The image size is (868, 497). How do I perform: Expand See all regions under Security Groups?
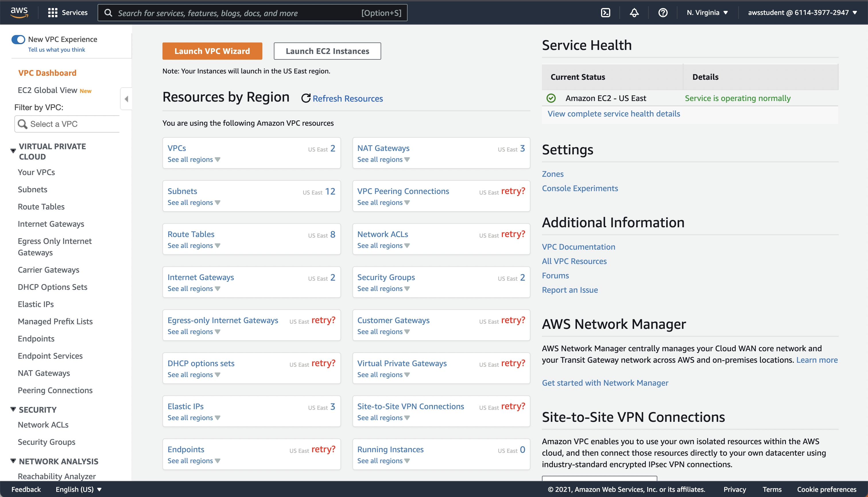point(383,288)
